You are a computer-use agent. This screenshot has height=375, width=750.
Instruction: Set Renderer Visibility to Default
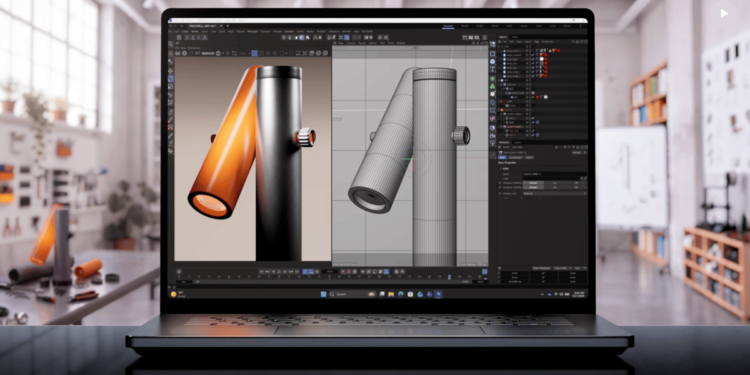tap(533, 188)
